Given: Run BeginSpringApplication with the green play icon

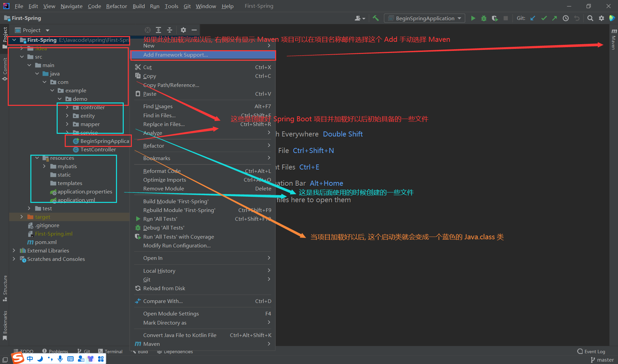Looking at the screenshot, I should point(473,18).
